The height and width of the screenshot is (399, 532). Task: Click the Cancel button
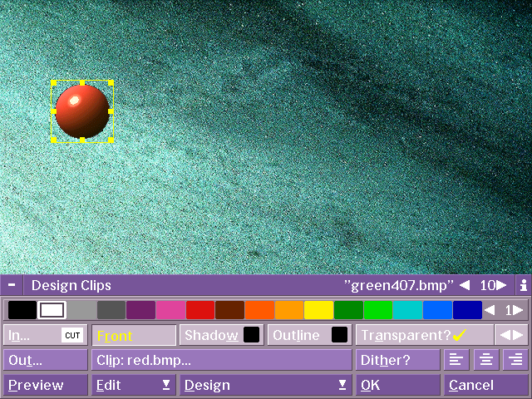[x=485, y=385]
